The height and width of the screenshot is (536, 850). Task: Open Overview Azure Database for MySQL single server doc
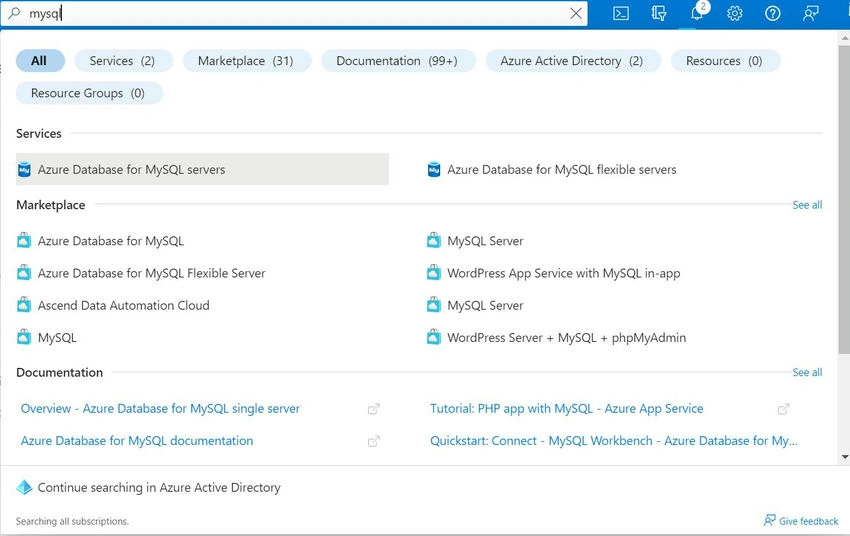point(160,409)
